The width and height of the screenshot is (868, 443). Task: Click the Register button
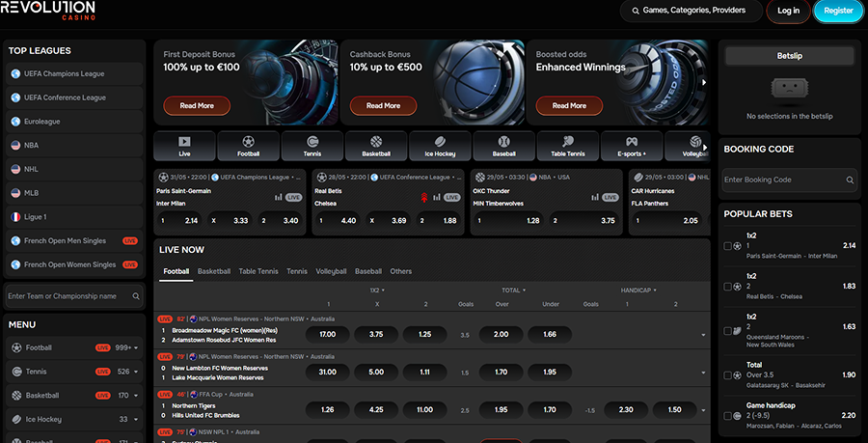click(839, 11)
